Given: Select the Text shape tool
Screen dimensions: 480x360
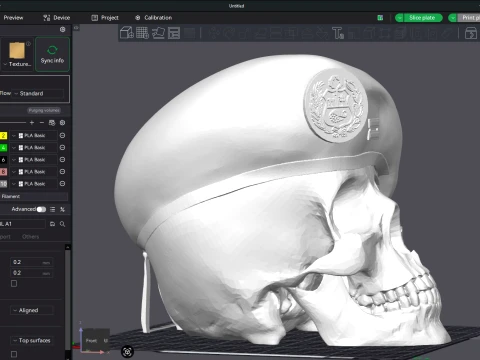Looking at the screenshot, I should [x=338, y=33].
